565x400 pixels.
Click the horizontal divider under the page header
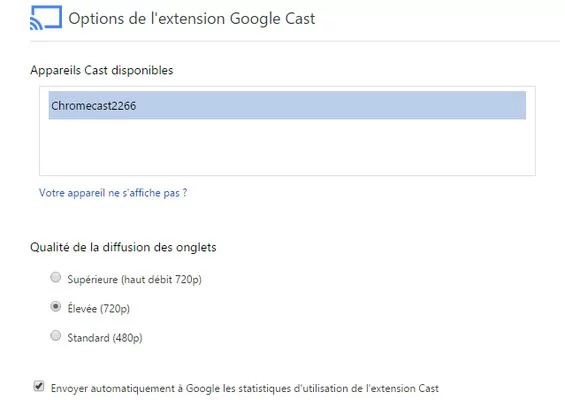coord(295,41)
